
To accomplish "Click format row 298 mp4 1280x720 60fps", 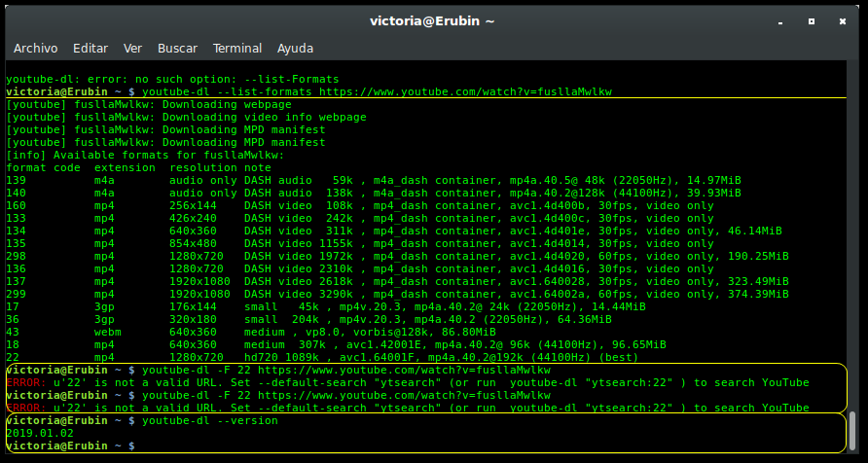I will [397, 257].
